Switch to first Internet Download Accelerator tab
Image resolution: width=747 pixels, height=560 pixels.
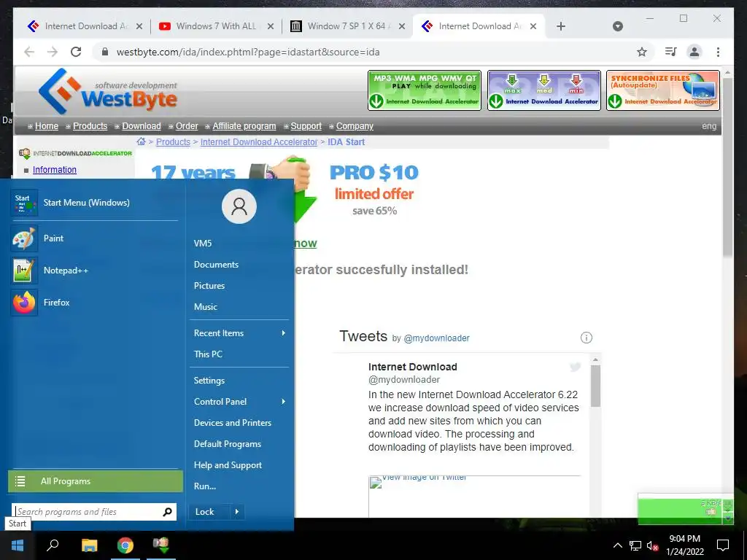85,26
